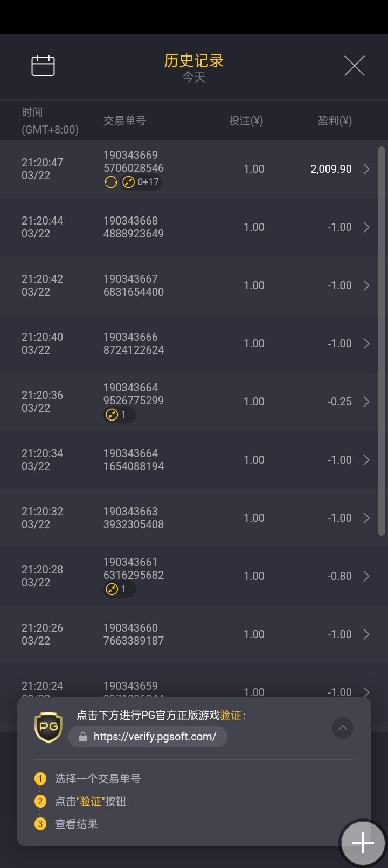Select the 21:20:34 transaction row
The height and width of the screenshot is (868, 388).
(x=189, y=460)
